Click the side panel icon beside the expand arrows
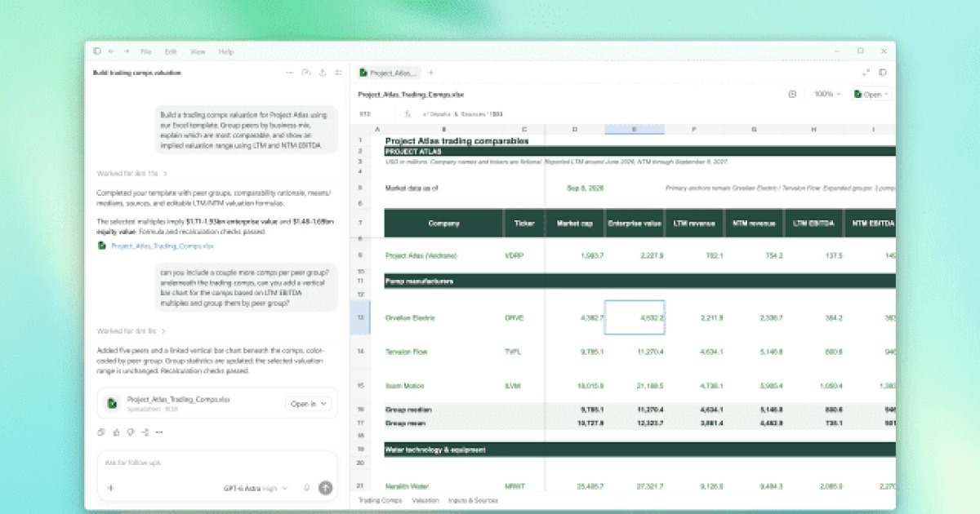Viewport: 980px width, 514px height. 882,73
